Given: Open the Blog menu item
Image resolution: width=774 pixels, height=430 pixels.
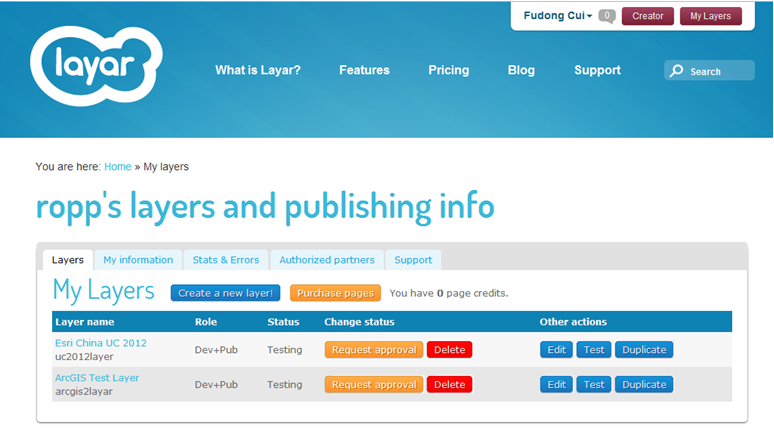Looking at the screenshot, I should click(x=521, y=70).
